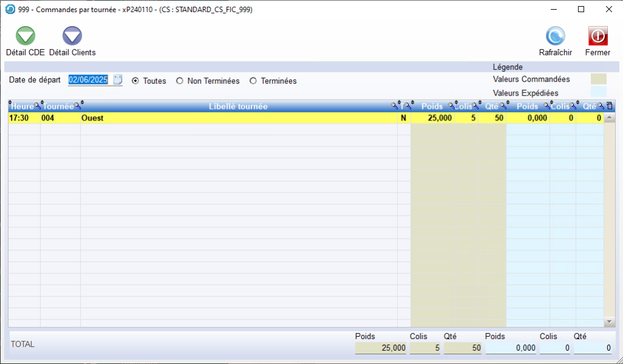This screenshot has height=364, width=623.
Task: Click the red Fermer power icon
Action: pos(597,36)
